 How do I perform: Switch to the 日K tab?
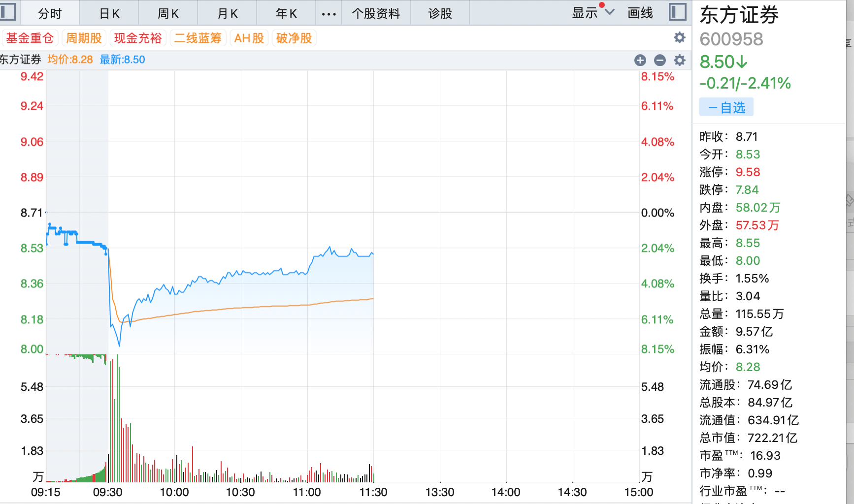[109, 13]
